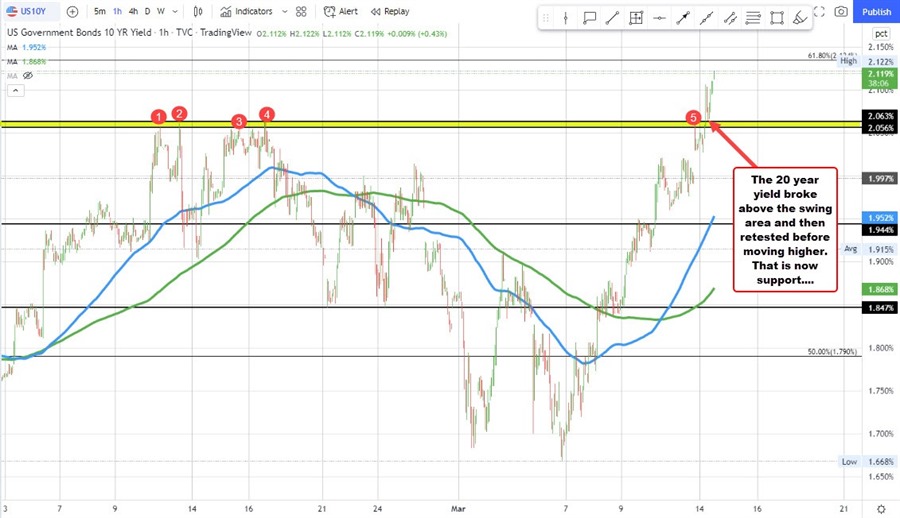900x518 pixels.
Task: Switch to the 4h timeframe
Action: (x=131, y=12)
